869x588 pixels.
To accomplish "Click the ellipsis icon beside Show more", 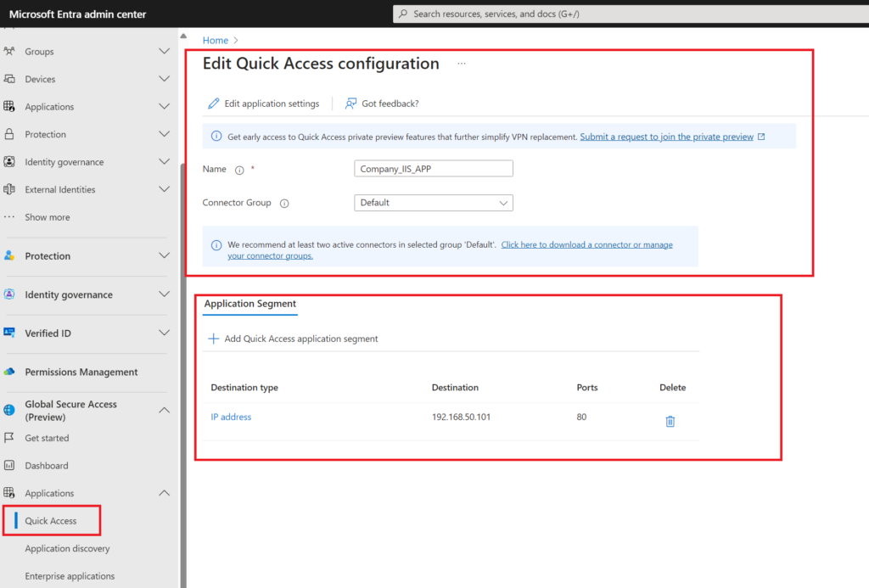I will coord(9,217).
